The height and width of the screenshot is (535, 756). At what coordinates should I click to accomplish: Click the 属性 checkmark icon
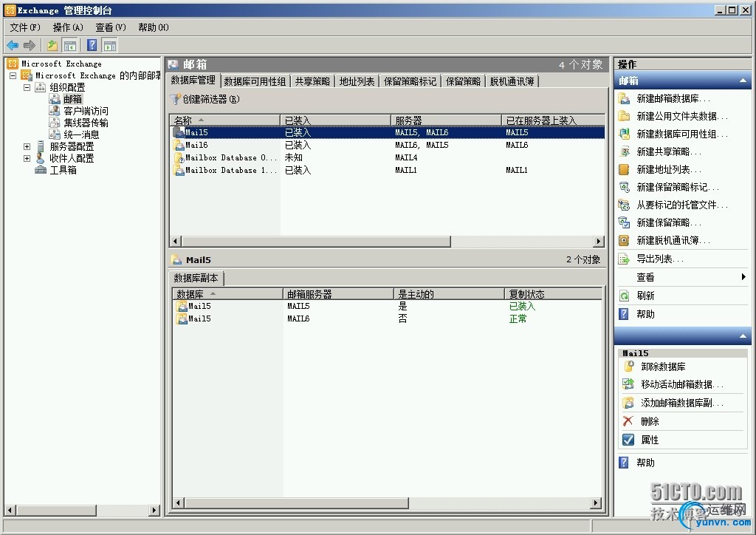pyautogui.click(x=628, y=440)
